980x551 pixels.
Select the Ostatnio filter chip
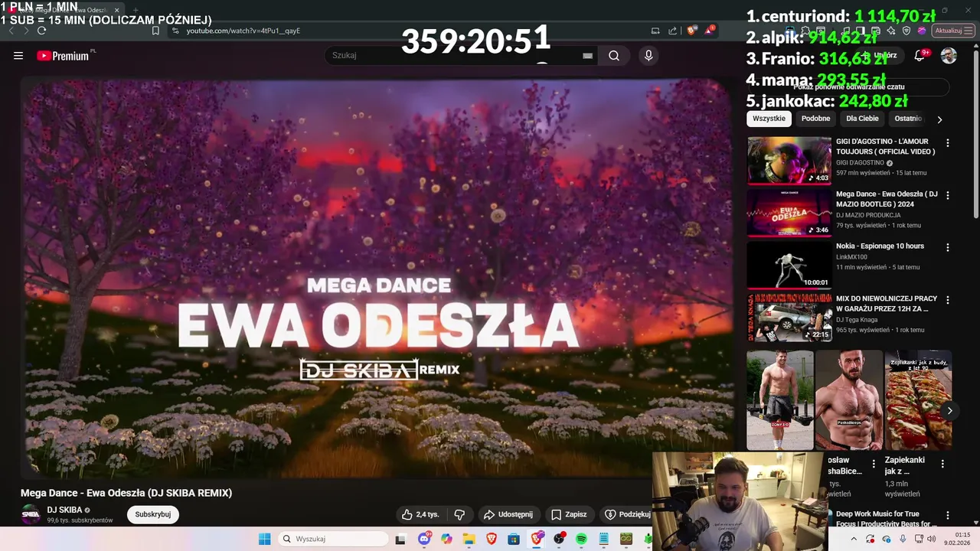click(908, 119)
